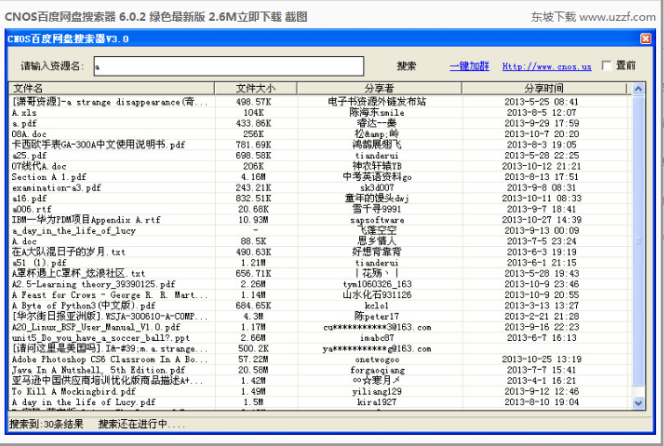Select a_day_in_the_life_of_lucy row
The image size is (664, 446).
(318, 230)
